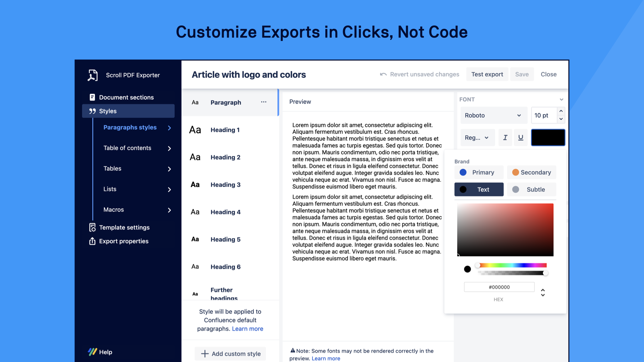Click the Help logo icon
The height and width of the screenshot is (362, 644).
(92, 352)
